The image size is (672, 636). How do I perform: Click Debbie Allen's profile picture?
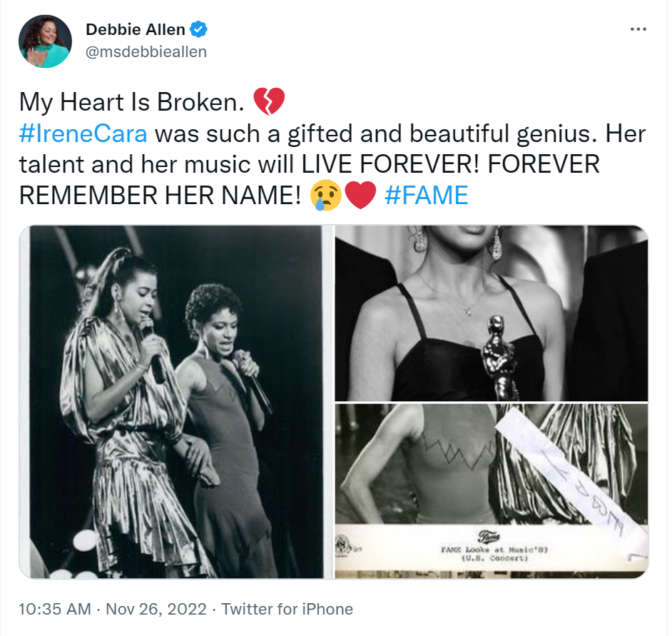pyautogui.click(x=45, y=41)
